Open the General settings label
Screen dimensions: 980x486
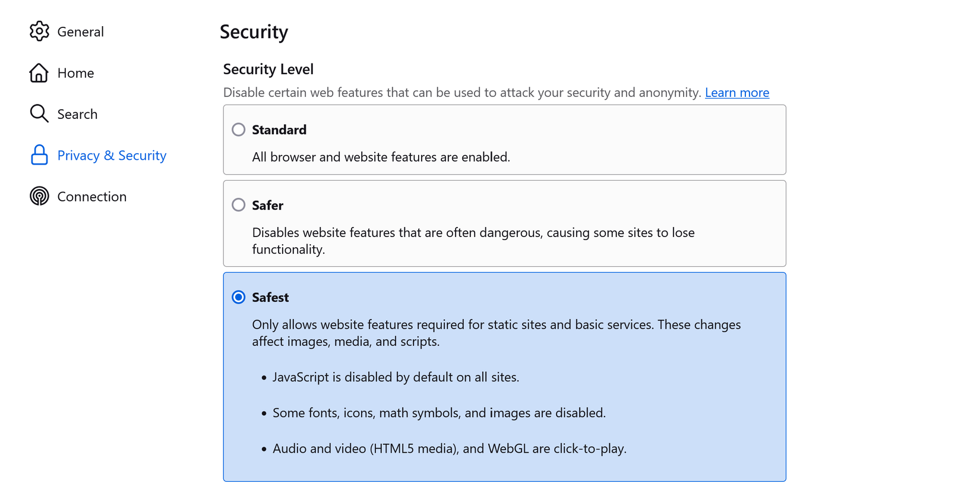80,32
